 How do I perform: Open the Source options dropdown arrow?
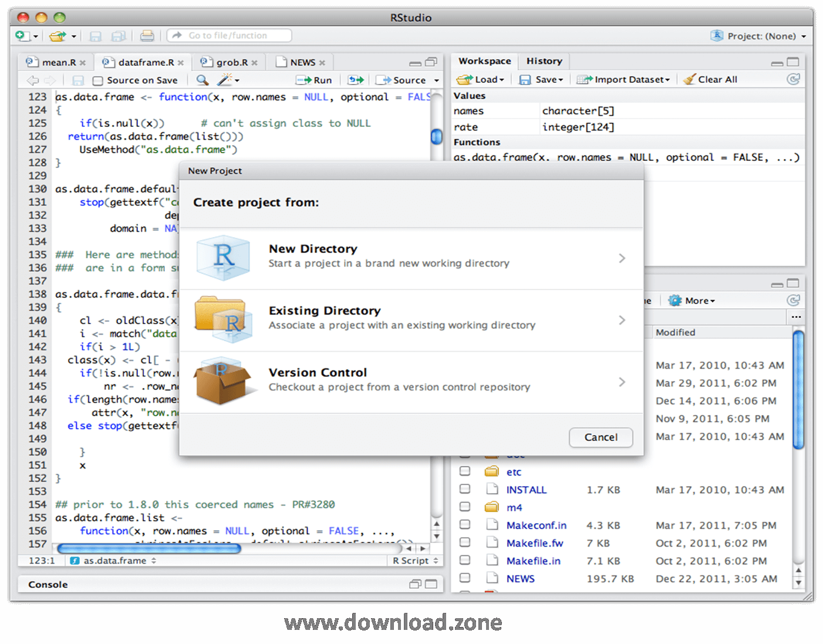436,80
